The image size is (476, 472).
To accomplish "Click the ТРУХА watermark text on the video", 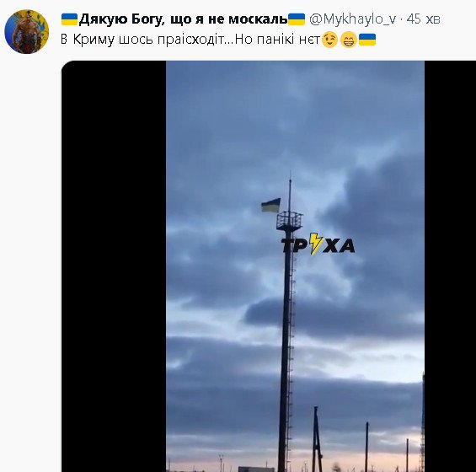I will (x=318, y=244).
